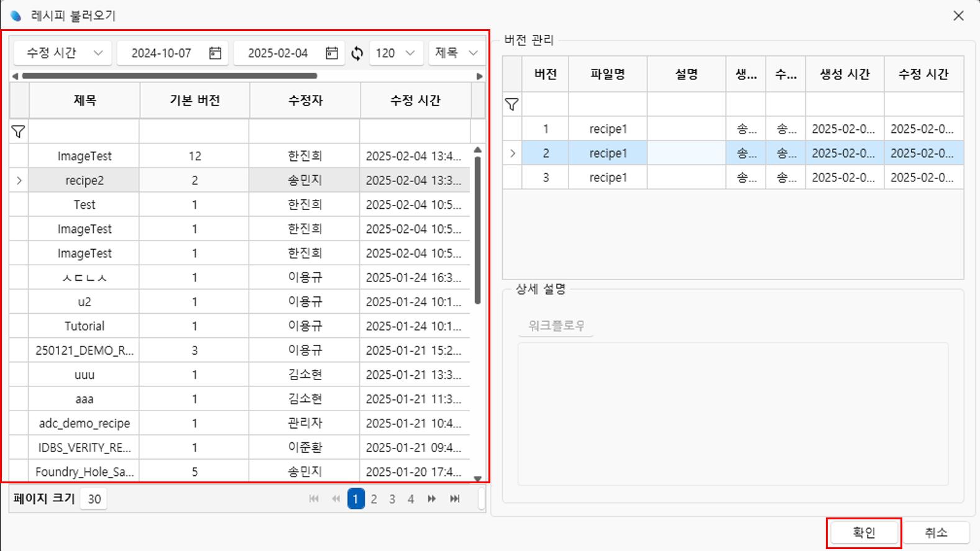Select the Tutorial recipe row
This screenshot has height=551, width=980.
pyautogui.click(x=85, y=326)
